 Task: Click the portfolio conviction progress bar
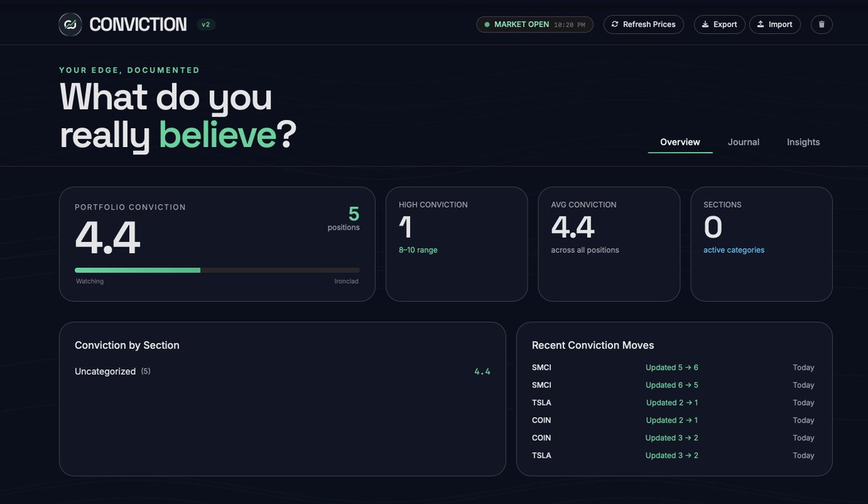pos(217,270)
